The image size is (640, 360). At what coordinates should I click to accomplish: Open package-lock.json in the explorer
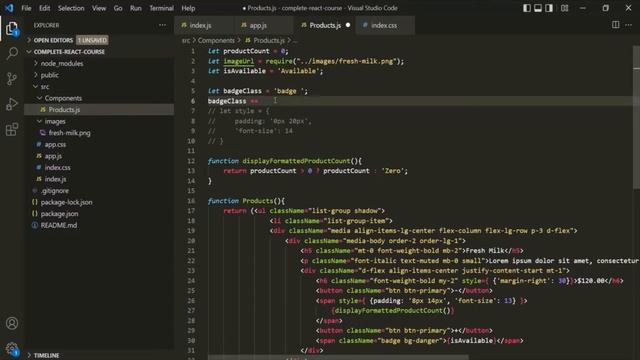66,202
